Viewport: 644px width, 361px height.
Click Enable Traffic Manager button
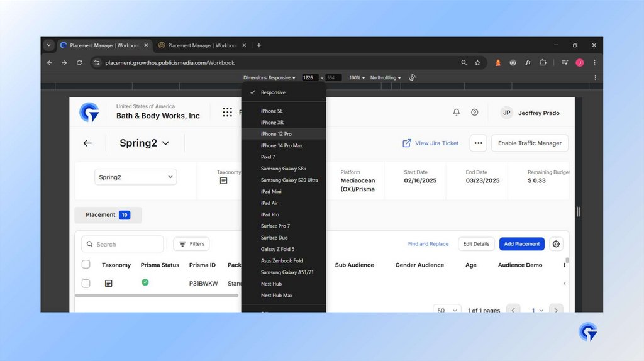coord(530,143)
